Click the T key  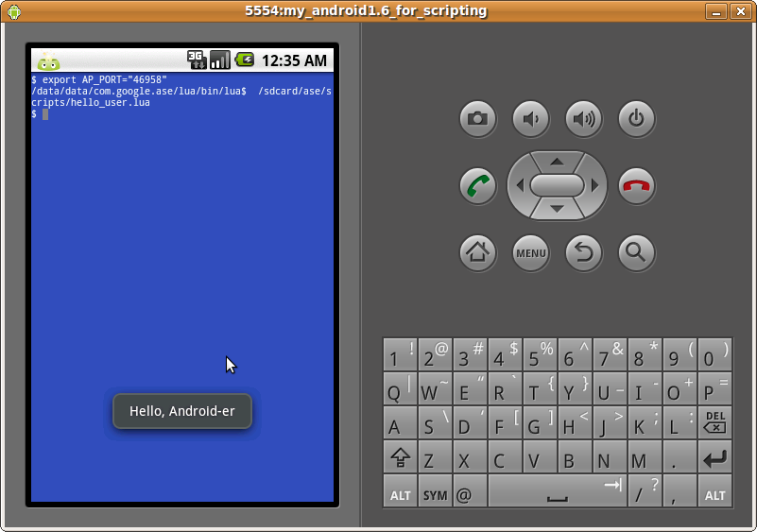click(x=540, y=388)
